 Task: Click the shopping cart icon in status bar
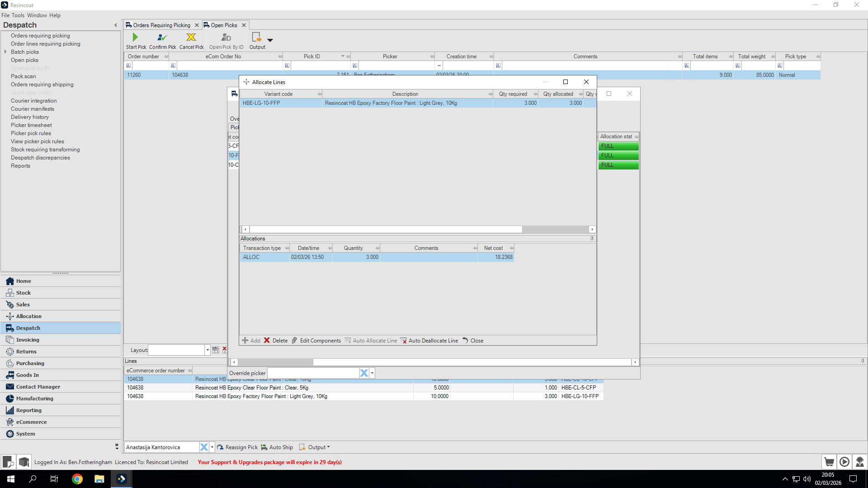point(829,462)
